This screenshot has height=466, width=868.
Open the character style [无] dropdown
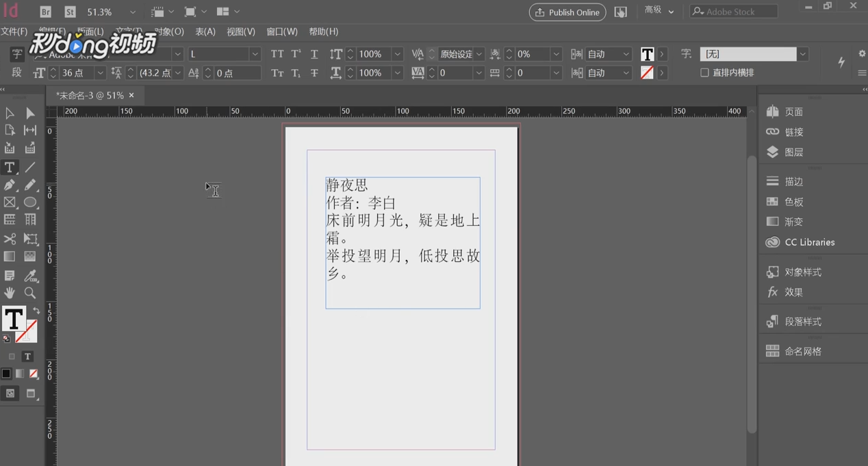(x=802, y=54)
